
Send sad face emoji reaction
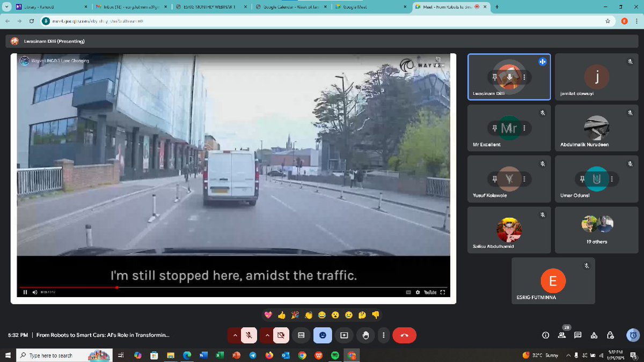(x=349, y=315)
